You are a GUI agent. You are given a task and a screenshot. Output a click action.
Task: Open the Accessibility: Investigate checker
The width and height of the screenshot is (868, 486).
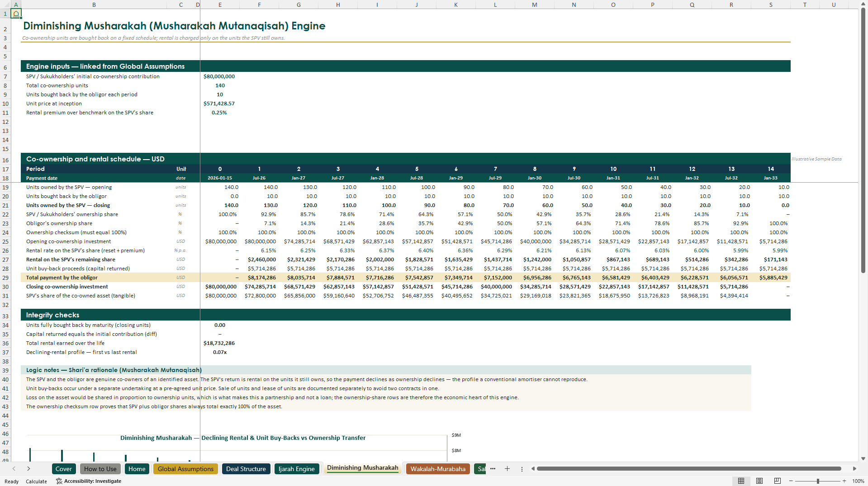(89, 481)
